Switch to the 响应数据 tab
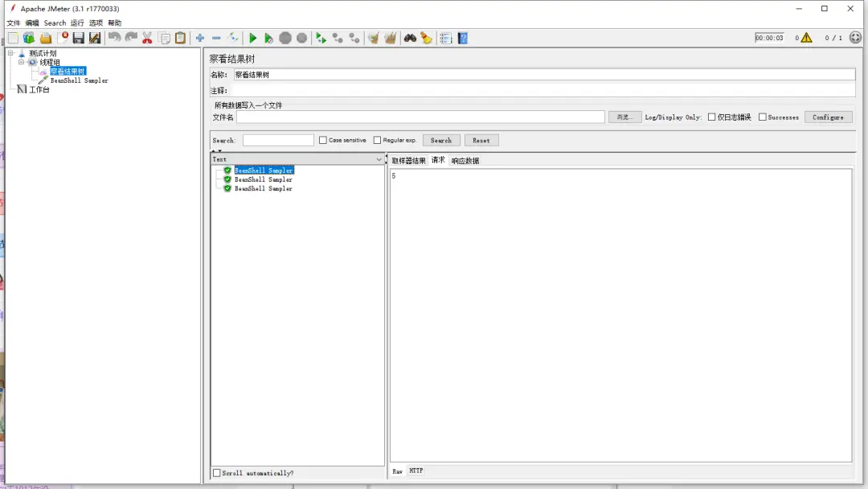Screen dimensions: 868x489 465,161
